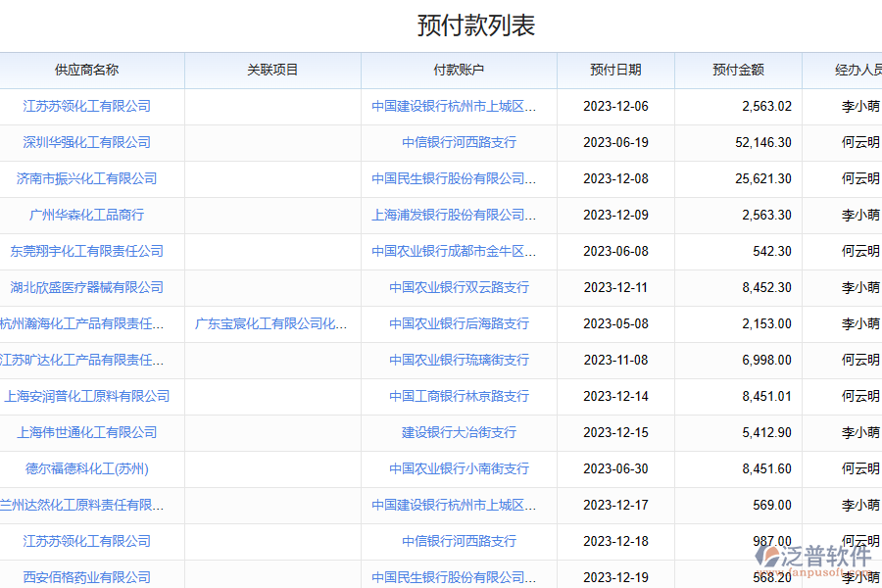The width and height of the screenshot is (882, 588).
Task: Sort by the 付款账户 column header
Action: coord(459,70)
